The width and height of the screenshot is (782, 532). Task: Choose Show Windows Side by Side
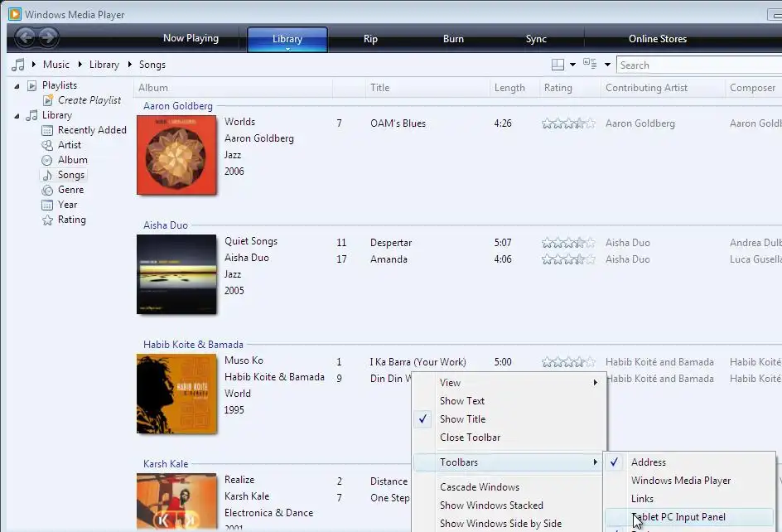click(509, 524)
